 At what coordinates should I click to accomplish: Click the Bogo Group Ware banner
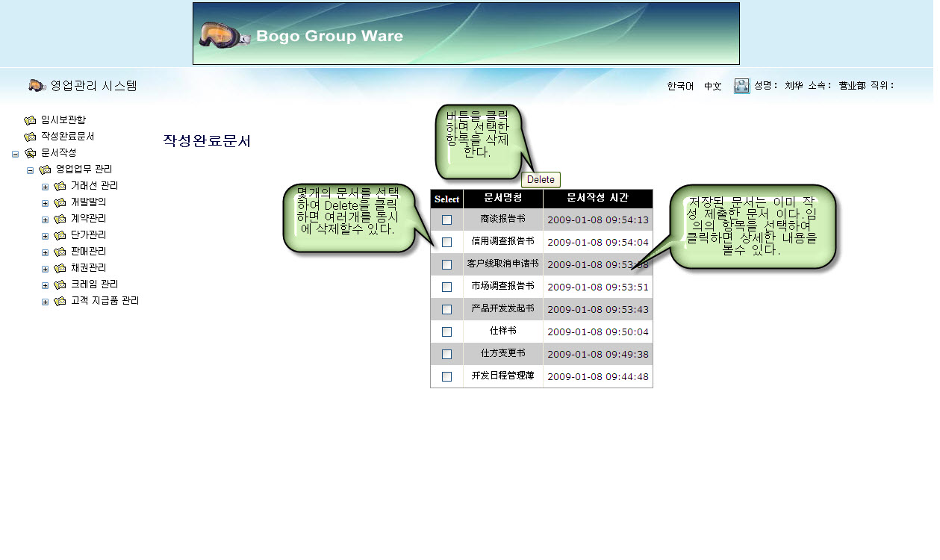coord(466,34)
